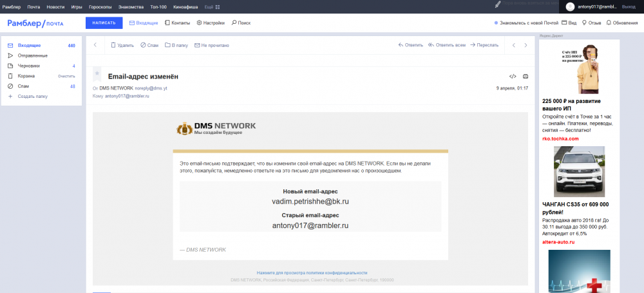Go back with the left arrow
This screenshot has width=644, height=293.
[x=95, y=46]
